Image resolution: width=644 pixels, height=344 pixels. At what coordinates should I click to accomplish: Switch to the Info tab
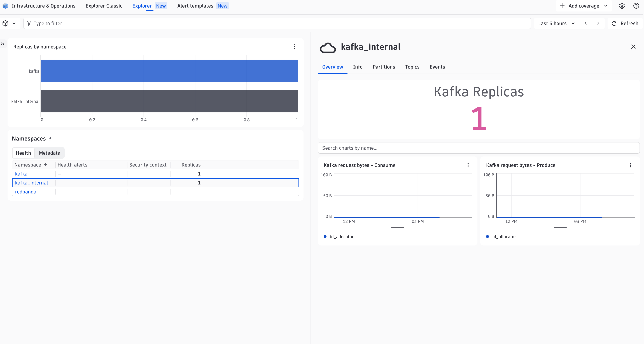(x=358, y=67)
